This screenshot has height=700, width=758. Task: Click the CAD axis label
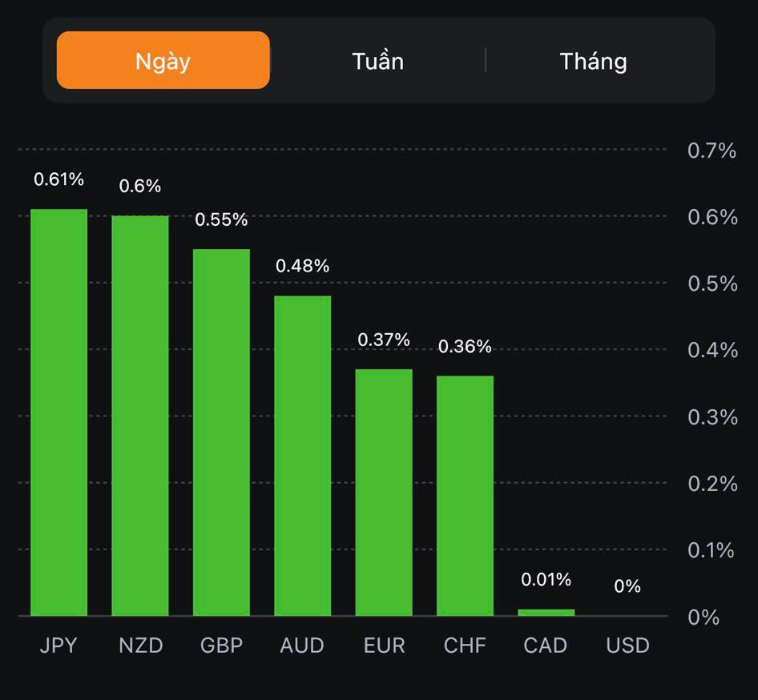click(546, 646)
